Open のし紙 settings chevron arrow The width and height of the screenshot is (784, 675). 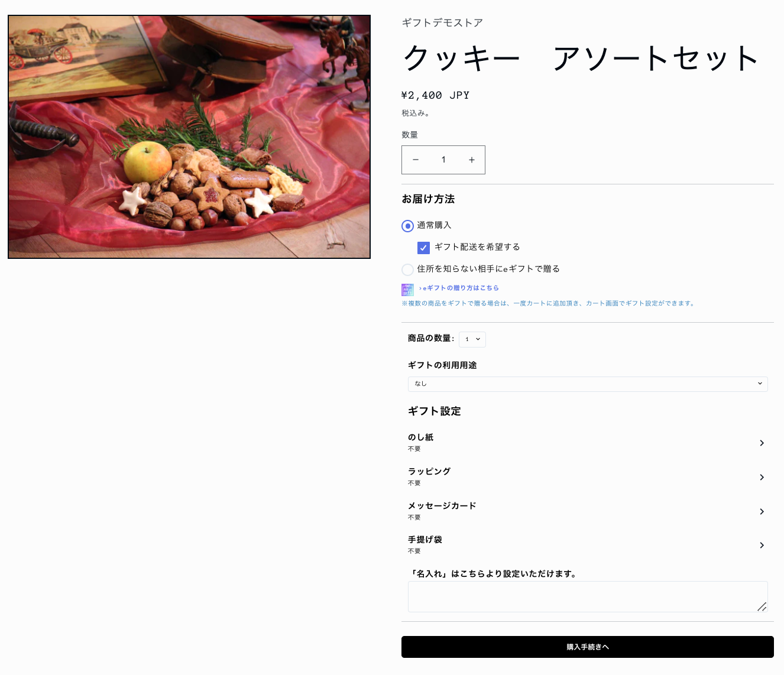point(762,443)
